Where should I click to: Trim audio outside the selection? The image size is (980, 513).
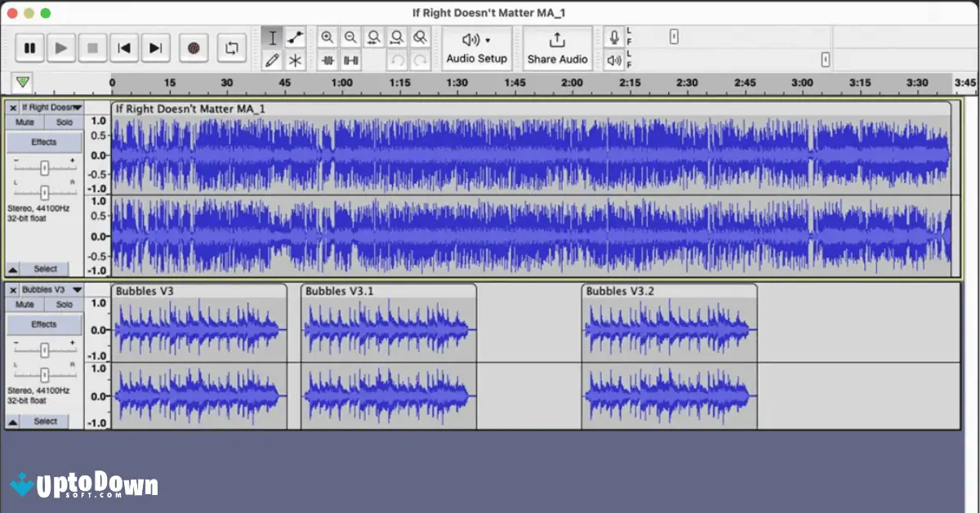click(327, 60)
